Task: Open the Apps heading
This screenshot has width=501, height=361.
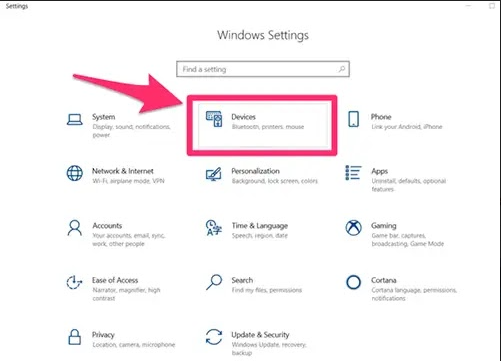Action: (379, 171)
